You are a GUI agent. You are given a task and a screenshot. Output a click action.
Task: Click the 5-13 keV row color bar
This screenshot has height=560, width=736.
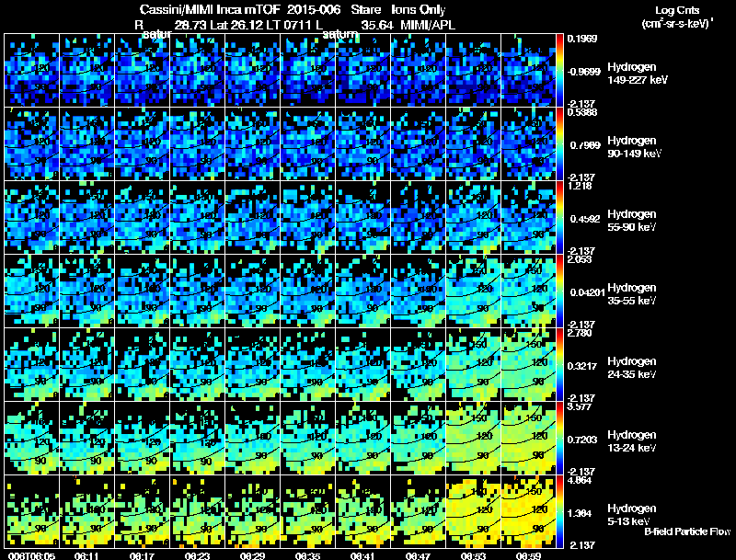click(x=559, y=512)
